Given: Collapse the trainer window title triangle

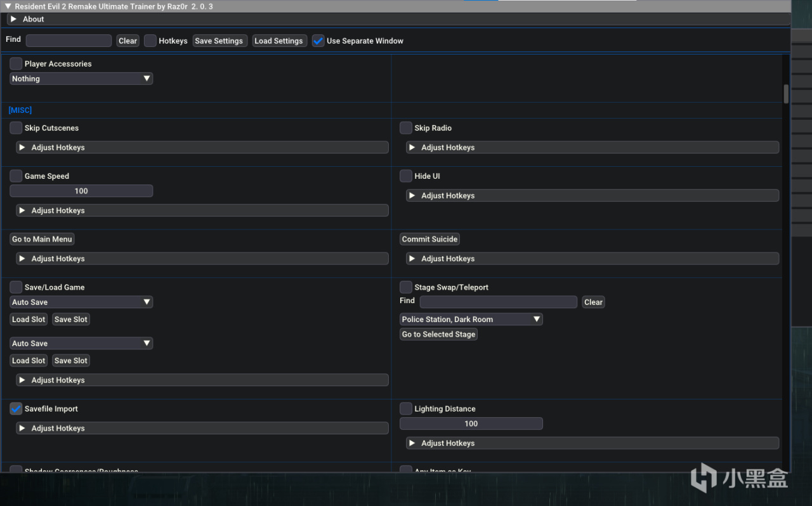Looking at the screenshot, I should click(8, 6).
